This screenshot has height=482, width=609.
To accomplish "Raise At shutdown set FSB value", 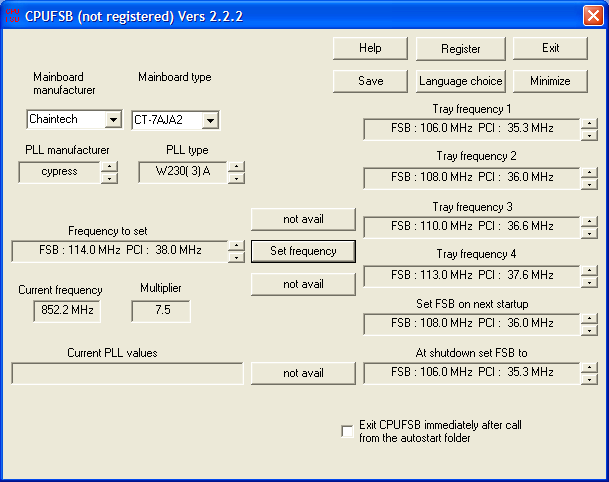I will pyautogui.click(x=590, y=367).
